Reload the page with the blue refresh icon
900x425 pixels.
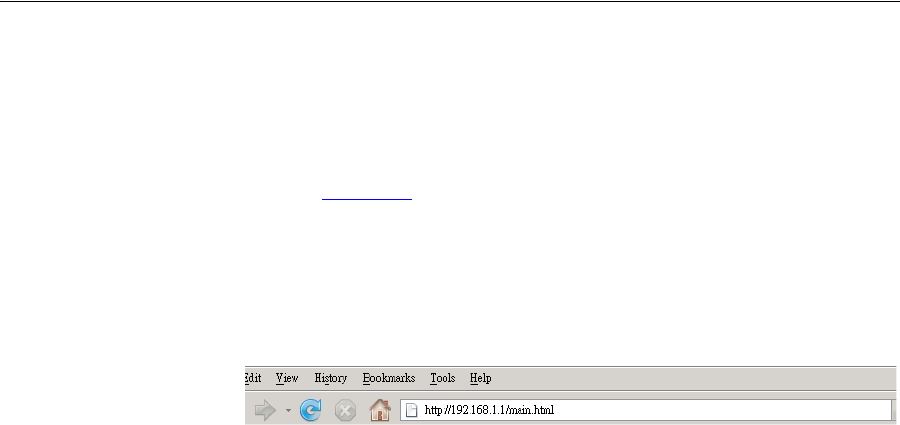pos(311,410)
